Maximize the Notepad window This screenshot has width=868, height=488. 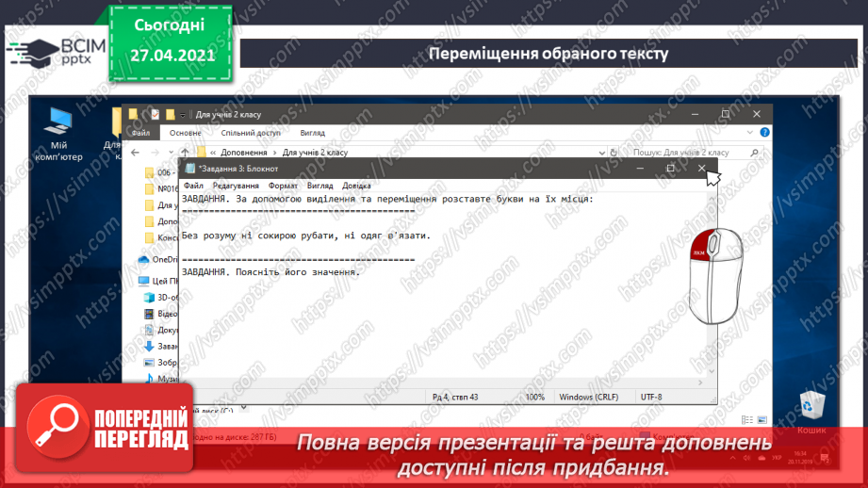[670, 169]
